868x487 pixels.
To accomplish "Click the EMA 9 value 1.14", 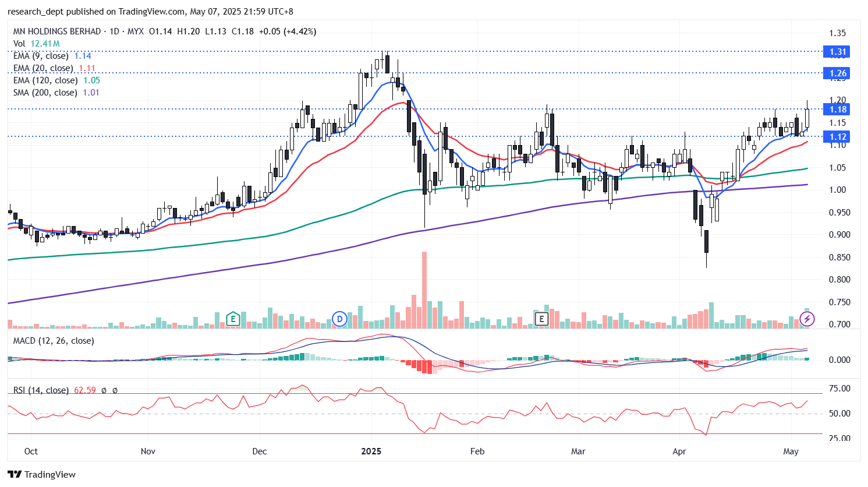I will click(83, 56).
